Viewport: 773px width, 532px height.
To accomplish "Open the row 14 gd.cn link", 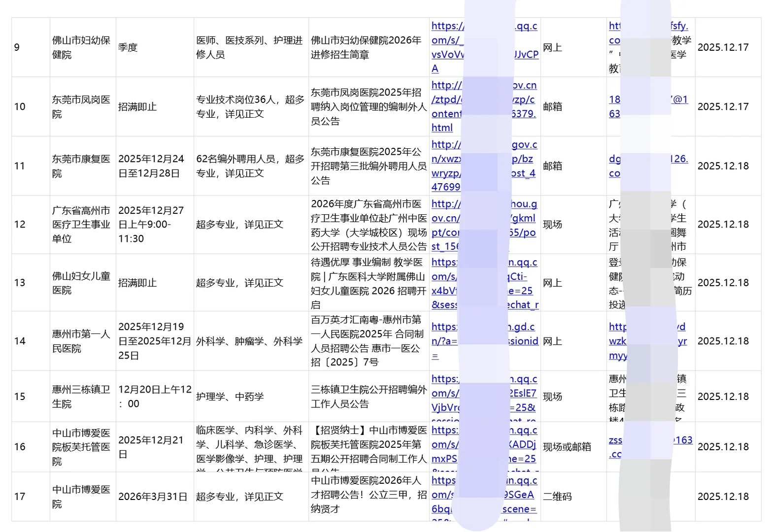I will 485,341.
